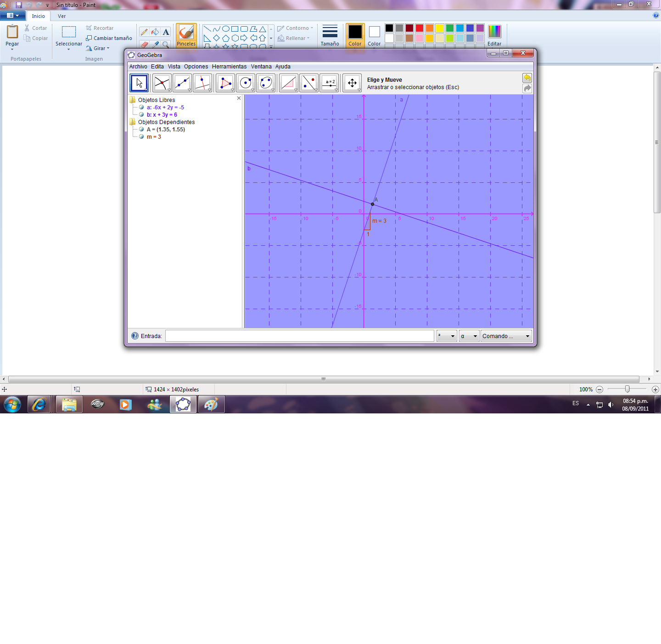This screenshot has width=661, height=644.
Task: Open Internet Explorer from the taskbar
Action: (x=39, y=405)
